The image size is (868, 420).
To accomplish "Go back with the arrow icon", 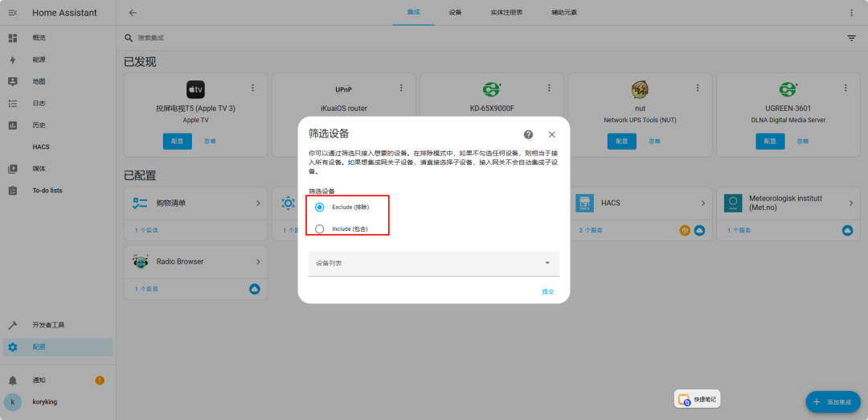I will click(133, 13).
